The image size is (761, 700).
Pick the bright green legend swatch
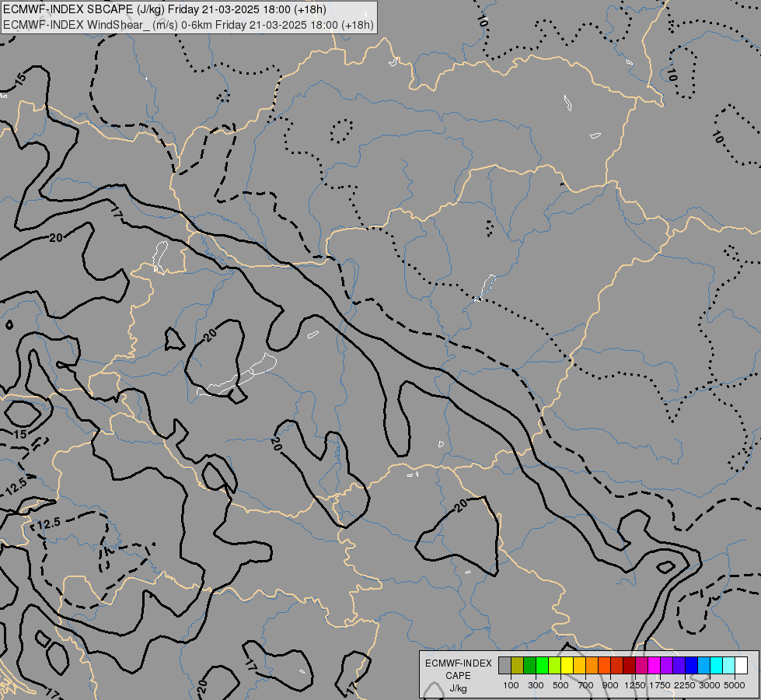click(x=542, y=665)
